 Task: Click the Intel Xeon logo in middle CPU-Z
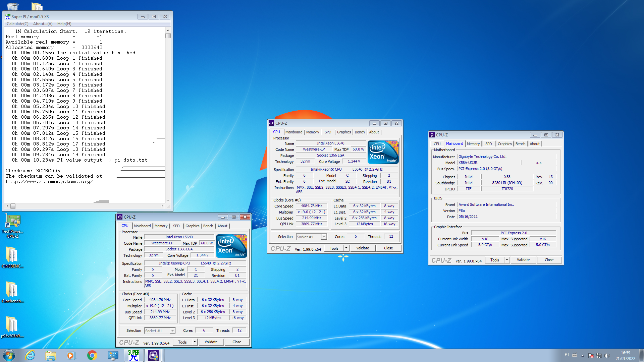click(x=383, y=152)
